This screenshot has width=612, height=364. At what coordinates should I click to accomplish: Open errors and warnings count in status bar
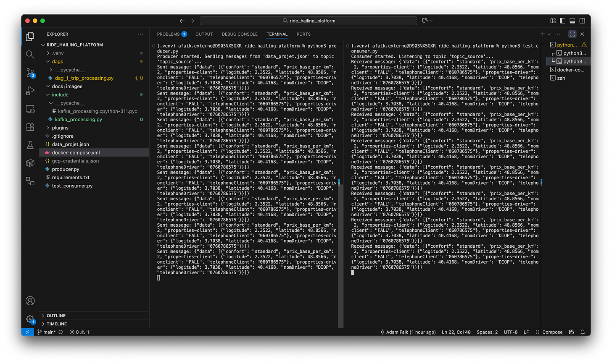[79, 332]
